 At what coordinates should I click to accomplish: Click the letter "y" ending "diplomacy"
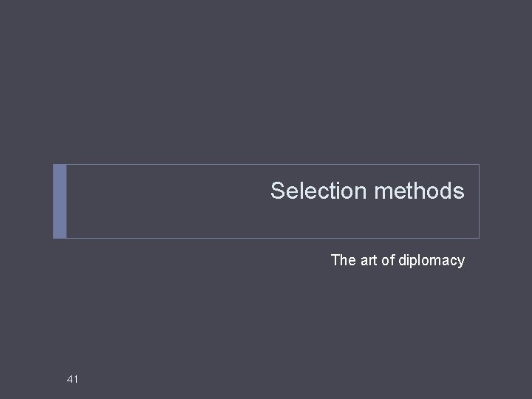pyautogui.click(x=461, y=261)
